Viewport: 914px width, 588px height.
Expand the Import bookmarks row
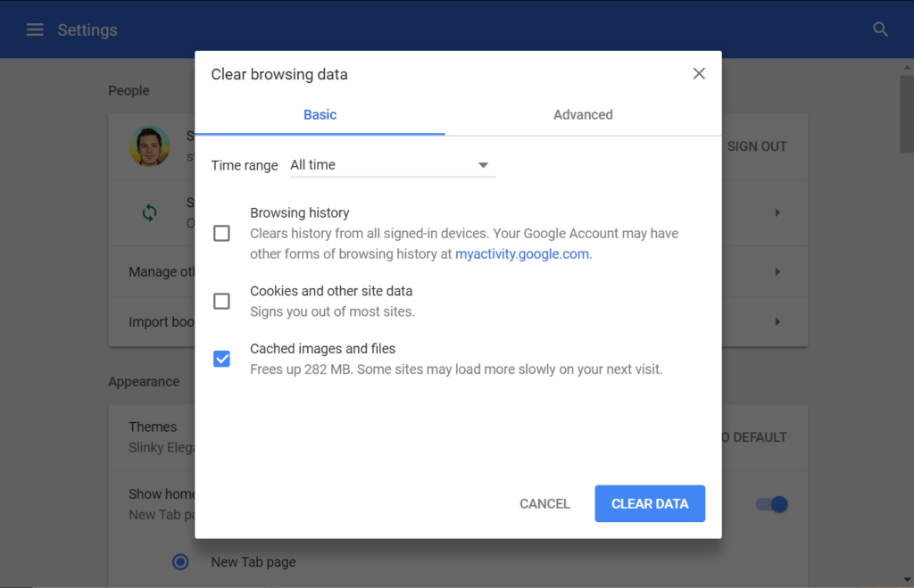point(776,321)
